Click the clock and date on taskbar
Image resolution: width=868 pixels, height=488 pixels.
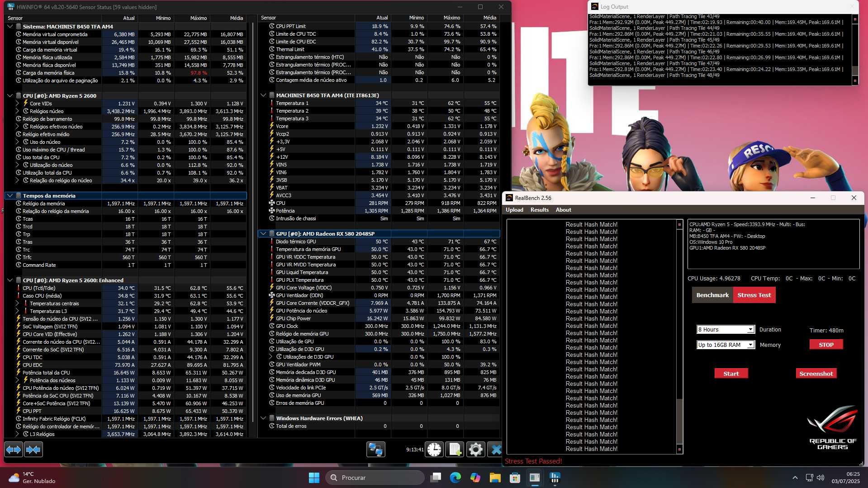845,478
